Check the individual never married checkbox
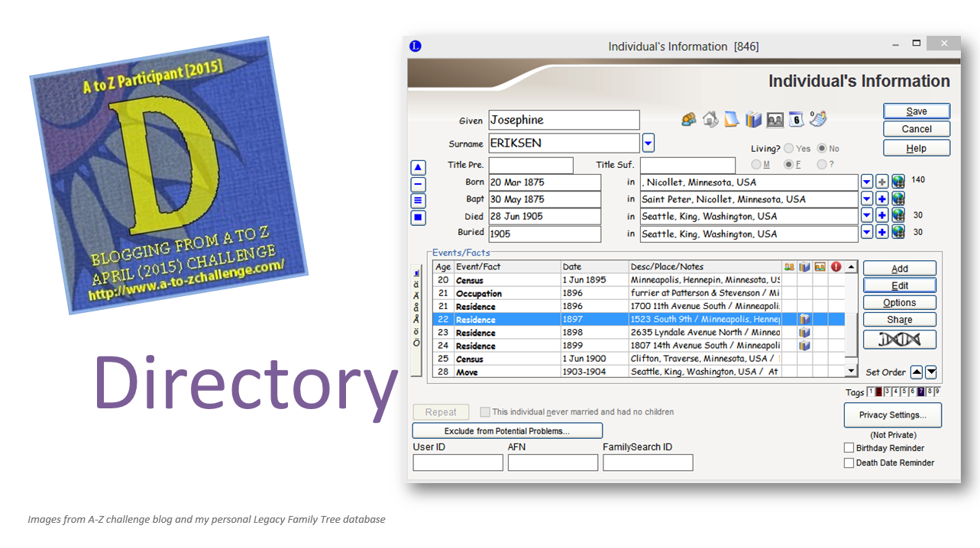Image resolution: width=980 pixels, height=548 pixels. [x=485, y=411]
